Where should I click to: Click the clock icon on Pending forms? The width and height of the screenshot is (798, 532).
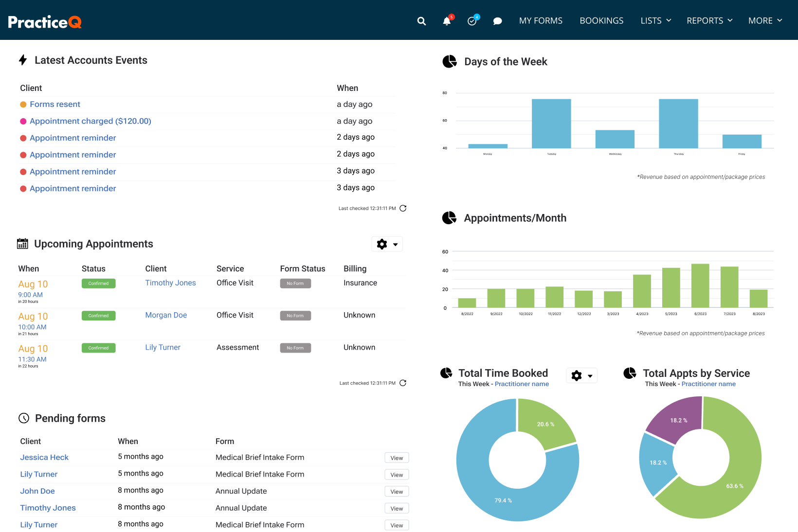click(24, 418)
